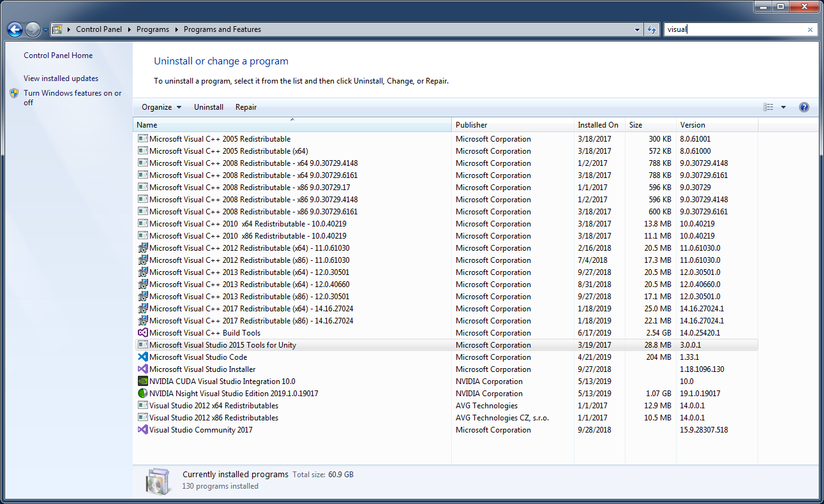The height and width of the screenshot is (504, 824).
Task: Click the Visual Studio Code program icon
Action: pos(143,357)
